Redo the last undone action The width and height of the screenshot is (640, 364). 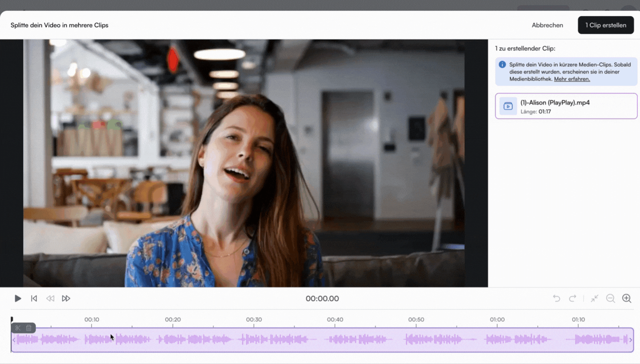click(573, 298)
